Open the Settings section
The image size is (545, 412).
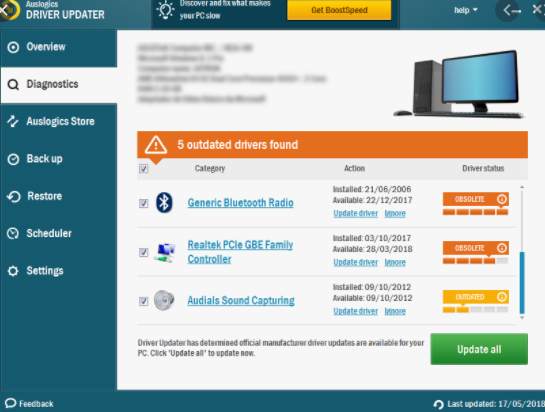click(x=59, y=270)
